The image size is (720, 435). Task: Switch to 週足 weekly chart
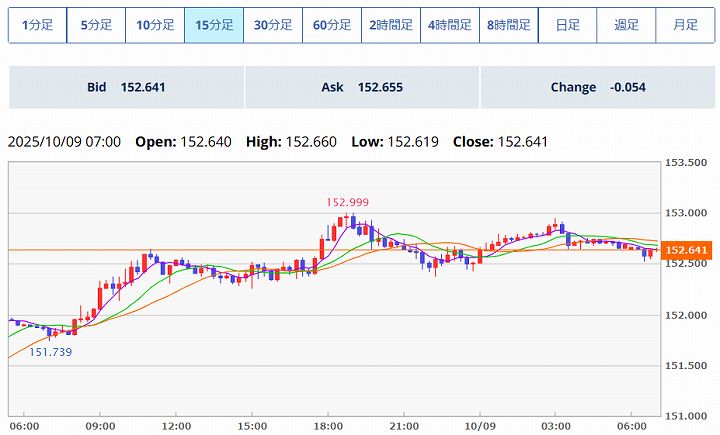[627, 25]
